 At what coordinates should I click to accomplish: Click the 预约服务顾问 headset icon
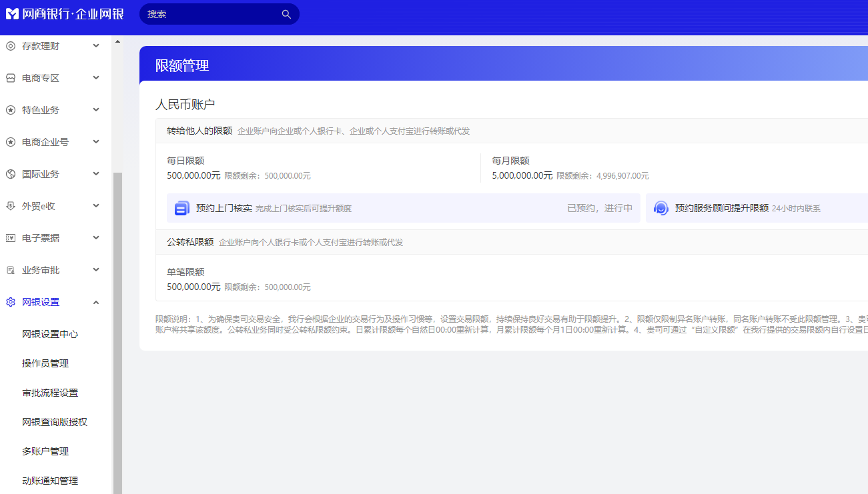661,208
